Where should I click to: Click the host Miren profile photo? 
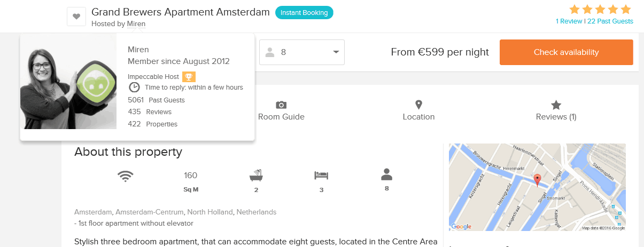pyautogui.click(x=68, y=81)
